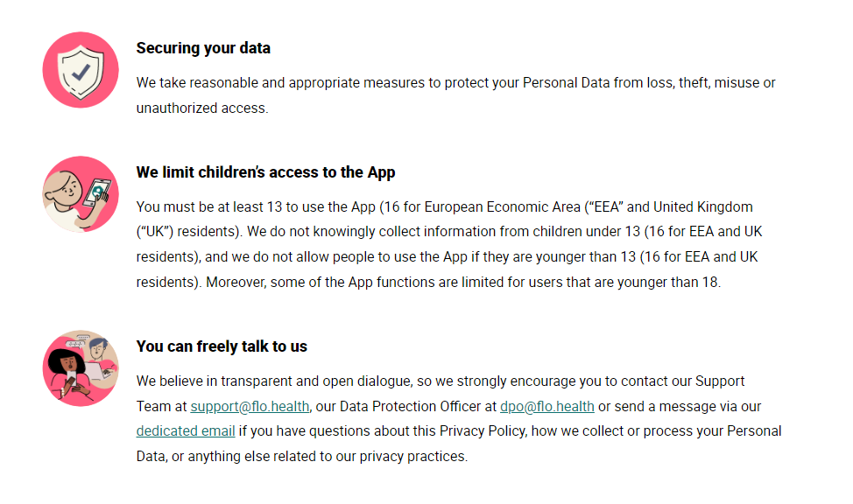
Task: Open the support@flo.health email link
Action: [249, 406]
